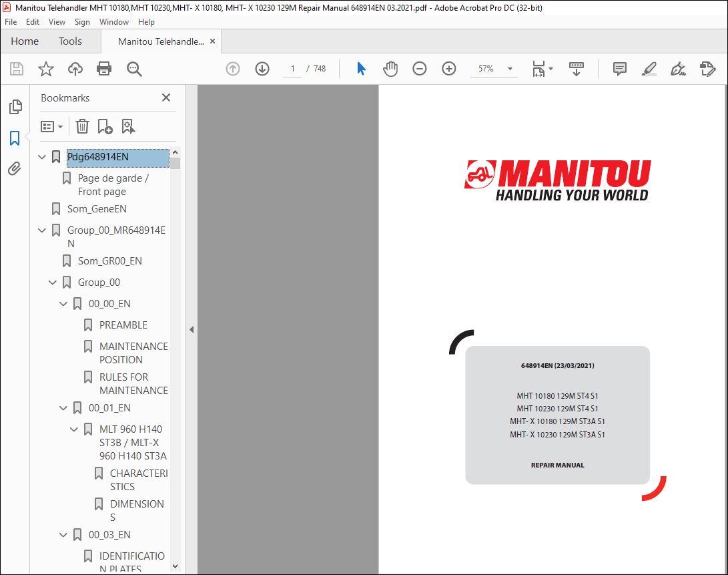Close the Bookmarks panel
The height and width of the screenshot is (575, 728).
pyautogui.click(x=165, y=98)
